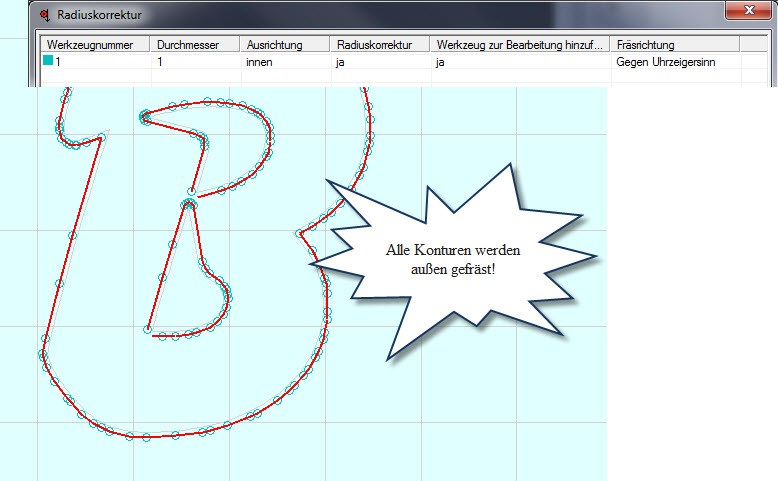Close the Radiuskorrektur dialog
The height and width of the screenshot is (481, 778).
pyautogui.click(x=748, y=12)
